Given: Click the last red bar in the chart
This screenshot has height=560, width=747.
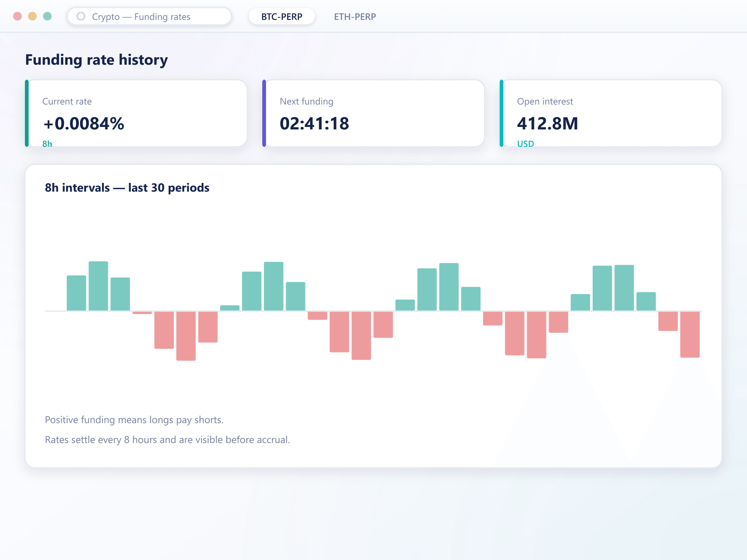Looking at the screenshot, I should (690, 334).
